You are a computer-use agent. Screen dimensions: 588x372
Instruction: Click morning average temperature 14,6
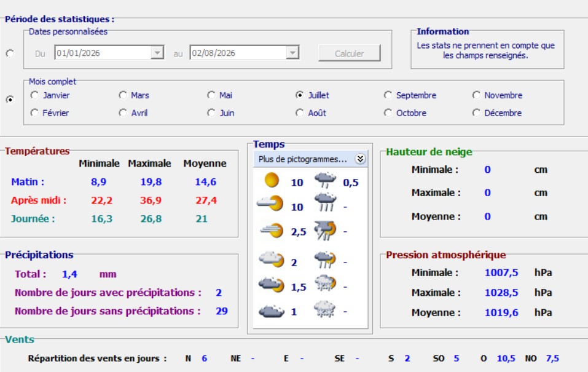click(205, 182)
